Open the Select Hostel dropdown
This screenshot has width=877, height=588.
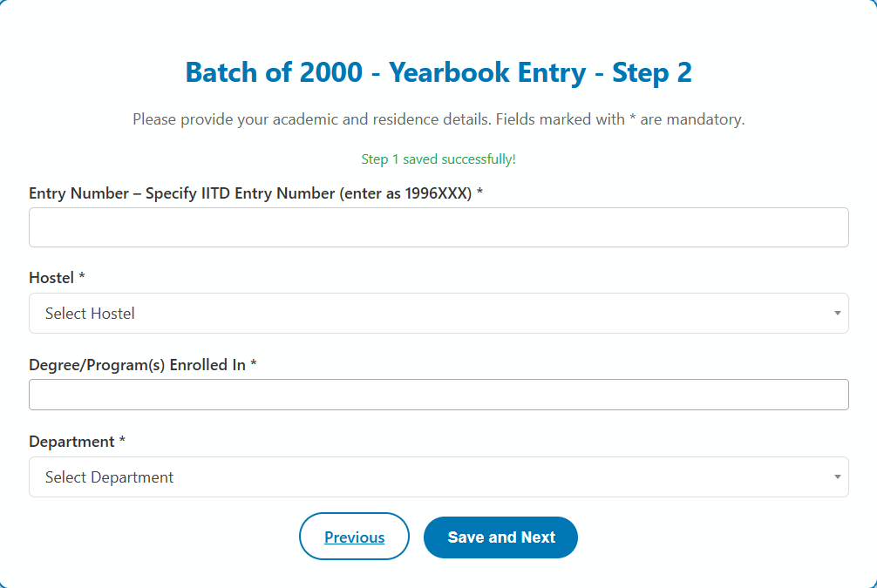point(438,314)
